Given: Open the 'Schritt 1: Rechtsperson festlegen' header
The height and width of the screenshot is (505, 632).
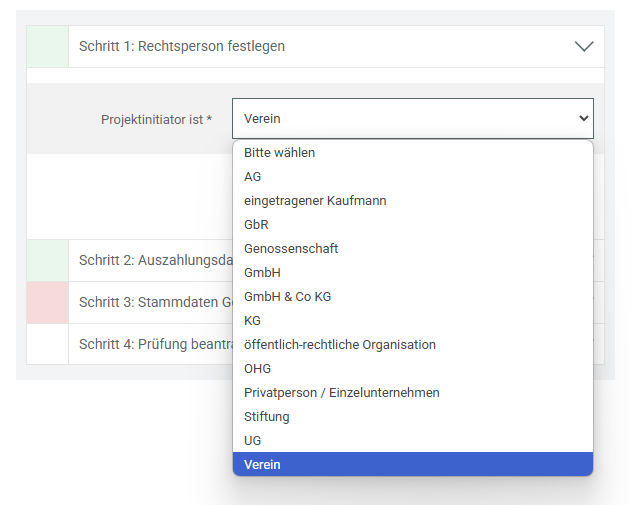Looking at the screenshot, I should pos(182,46).
